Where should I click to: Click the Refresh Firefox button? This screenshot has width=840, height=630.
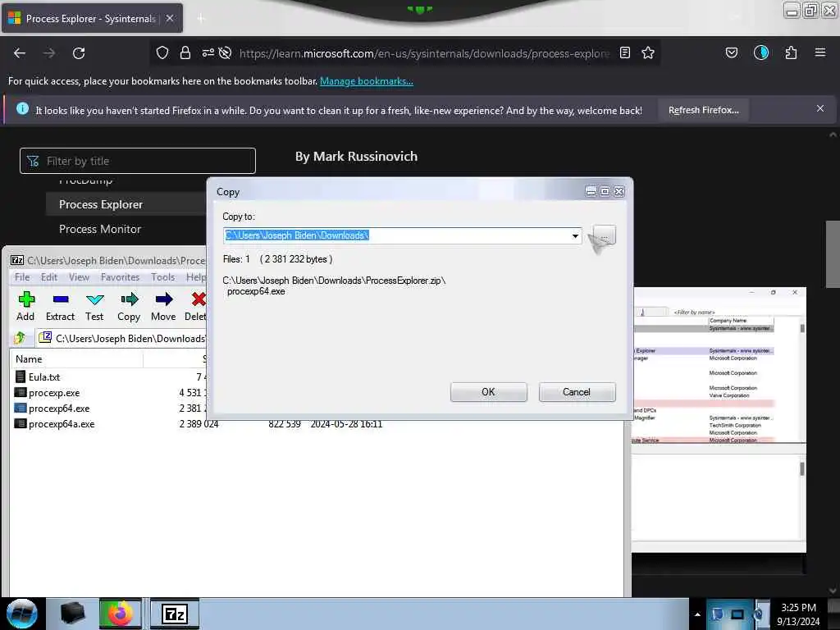pyautogui.click(x=703, y=111)
